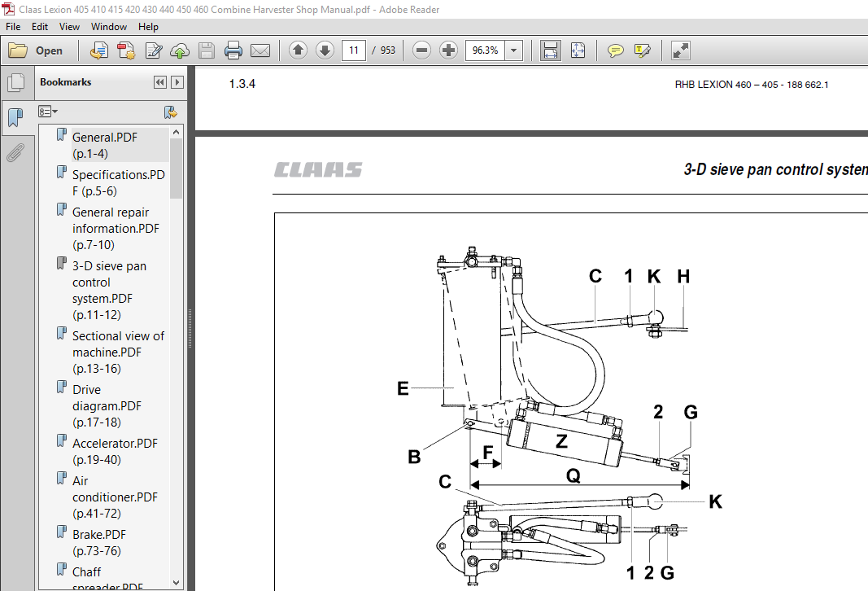Viewport: 868px width, 591px height.
Task: Open the Page Thumbnails panel icon
Action: point(16,82)
